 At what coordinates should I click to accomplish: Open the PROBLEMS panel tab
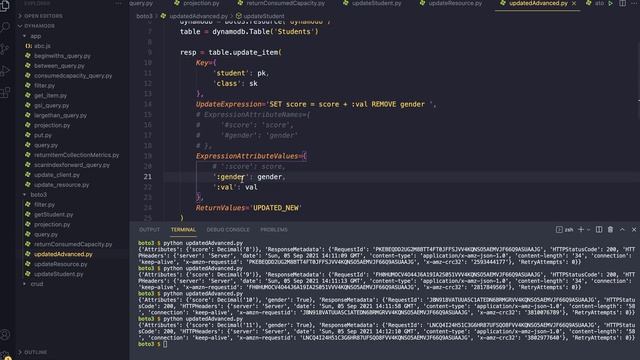click(274, 230)
